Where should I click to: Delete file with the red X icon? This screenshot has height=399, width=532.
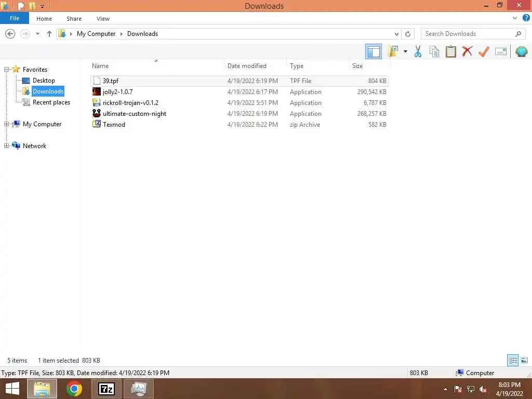[x=467, y=51]
